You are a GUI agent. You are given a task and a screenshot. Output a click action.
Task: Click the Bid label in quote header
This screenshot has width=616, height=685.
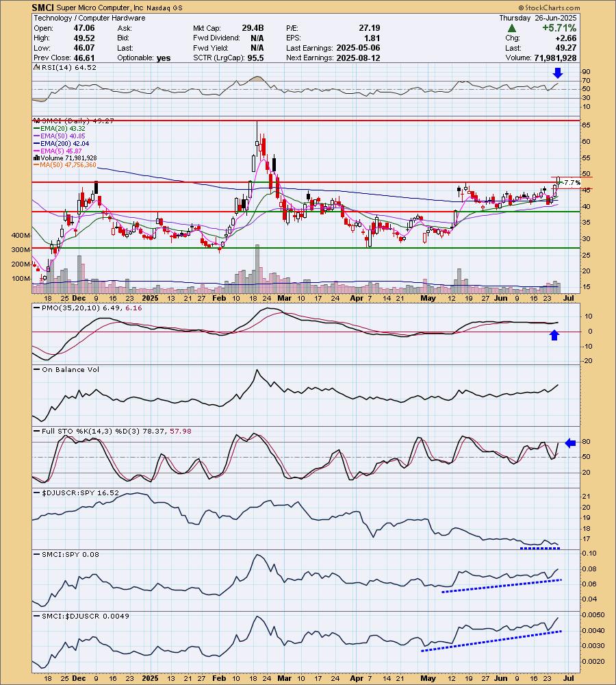tap(123, 38)
